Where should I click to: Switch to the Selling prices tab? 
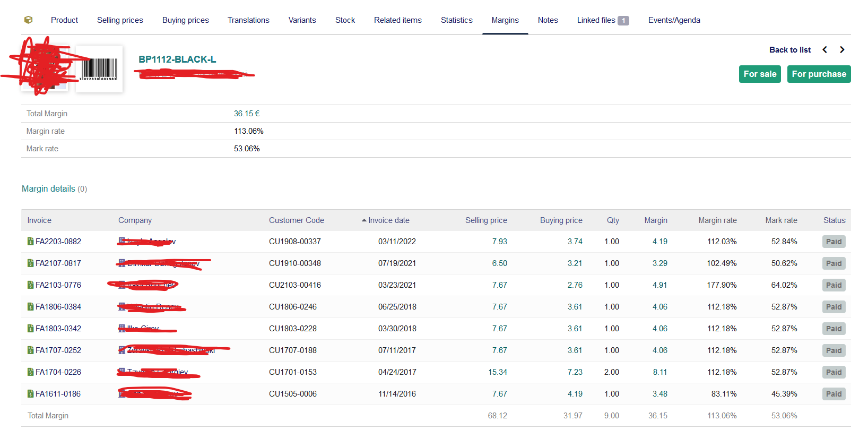tap(120, 20)
